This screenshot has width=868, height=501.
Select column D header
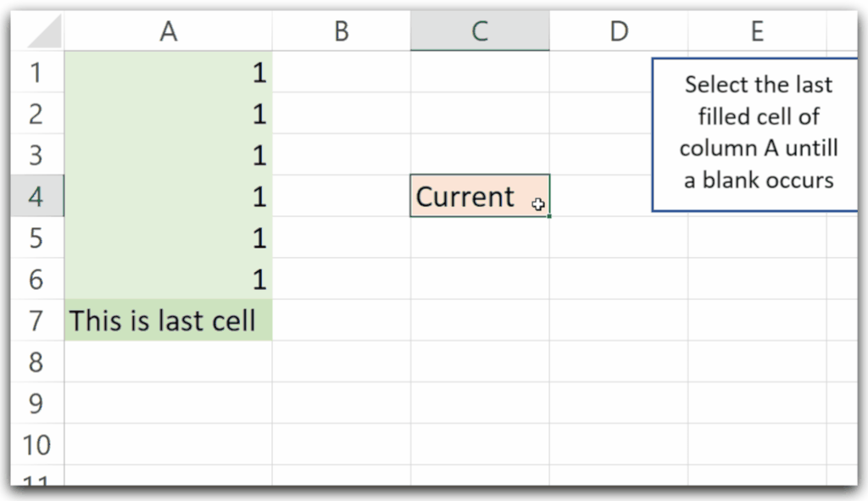point(619,31)
